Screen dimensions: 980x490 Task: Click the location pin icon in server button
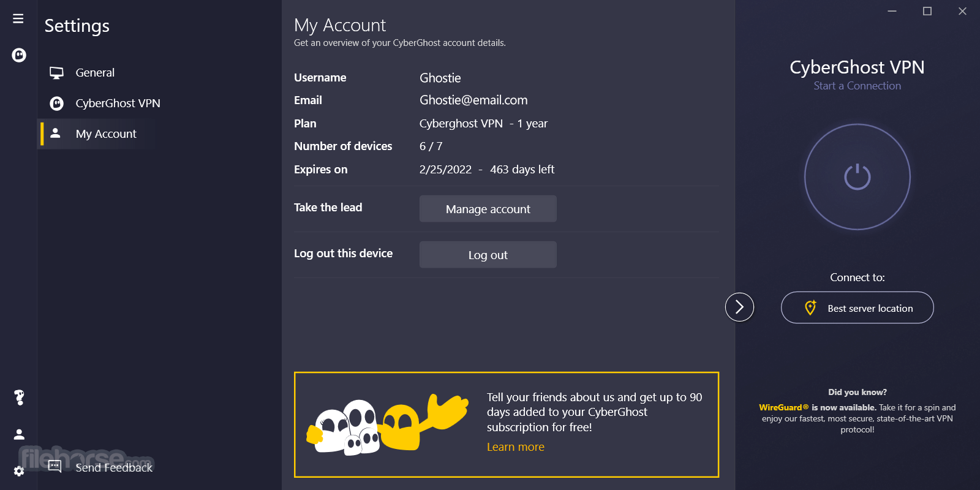click(810, 307)
